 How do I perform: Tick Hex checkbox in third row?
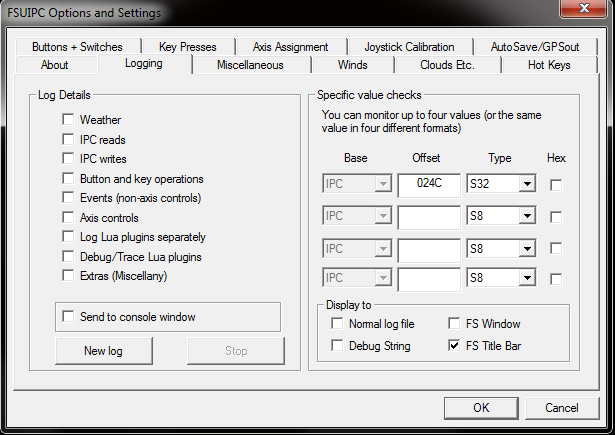click(x=556, y=248)
